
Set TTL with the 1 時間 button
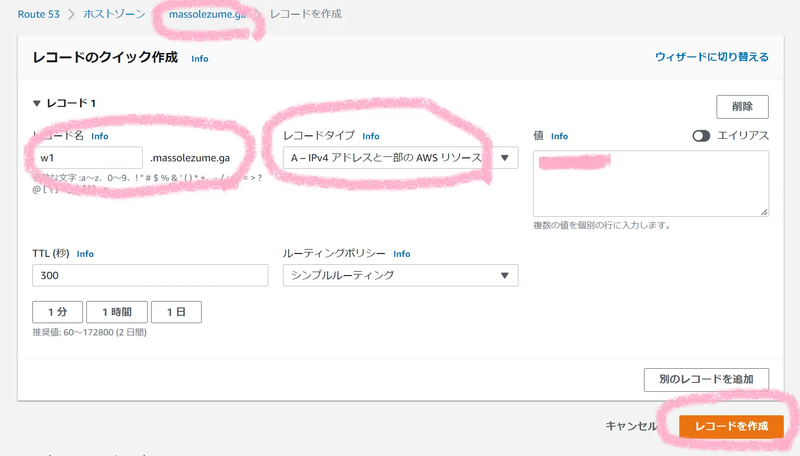[117, 312]
